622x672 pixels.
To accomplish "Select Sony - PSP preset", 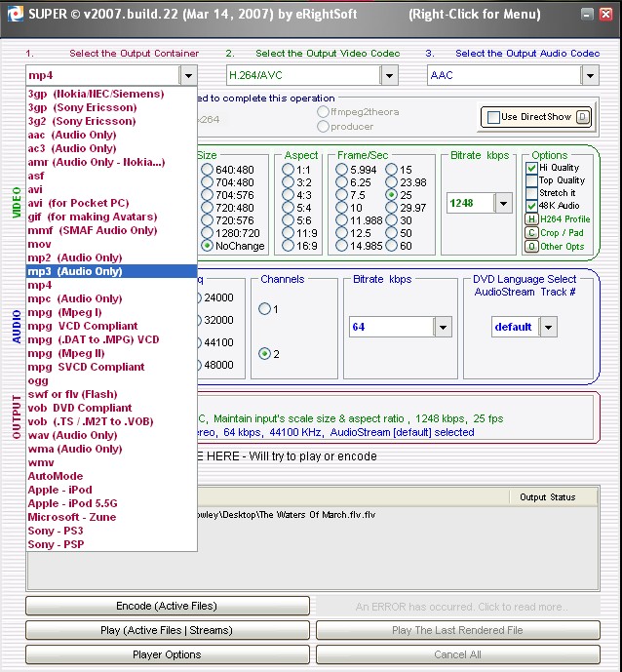I will click(111, 544).
